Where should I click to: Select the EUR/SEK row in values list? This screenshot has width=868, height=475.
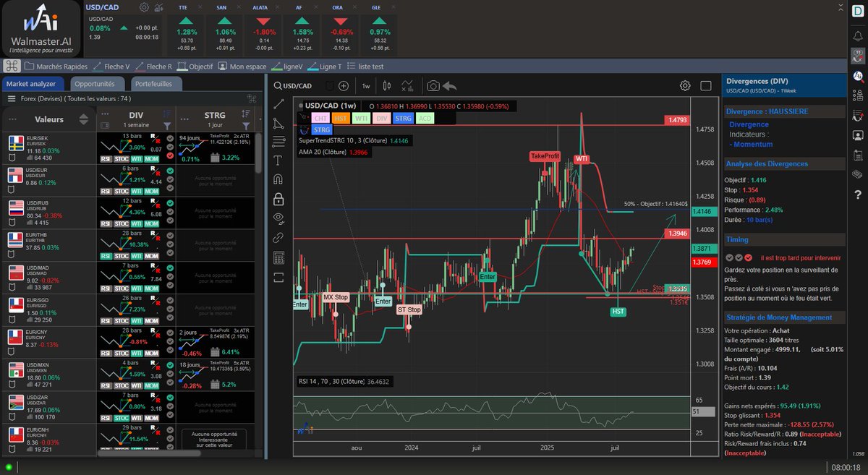click(49, 147)
